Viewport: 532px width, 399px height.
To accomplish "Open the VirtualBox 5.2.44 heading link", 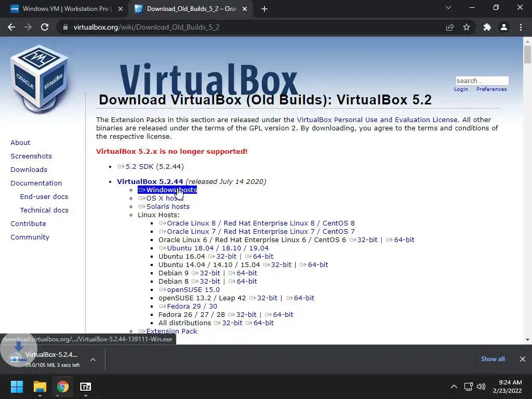I will (150, 181).
